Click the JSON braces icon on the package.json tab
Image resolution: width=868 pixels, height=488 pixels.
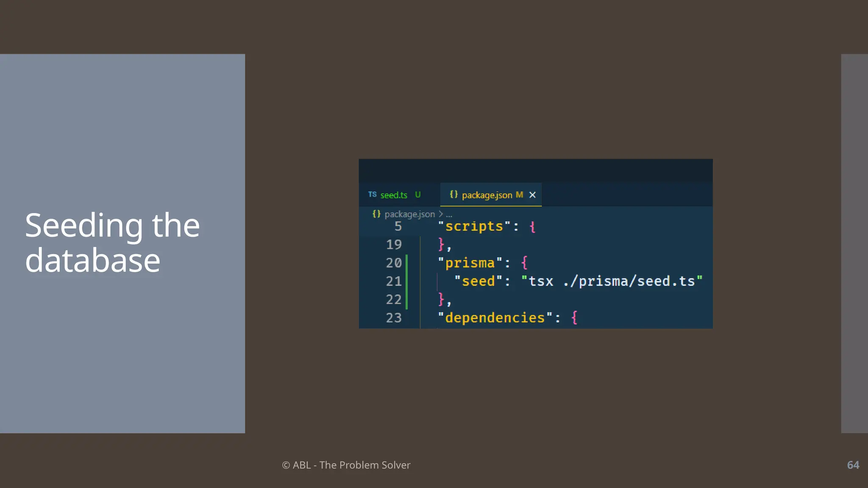453,194
